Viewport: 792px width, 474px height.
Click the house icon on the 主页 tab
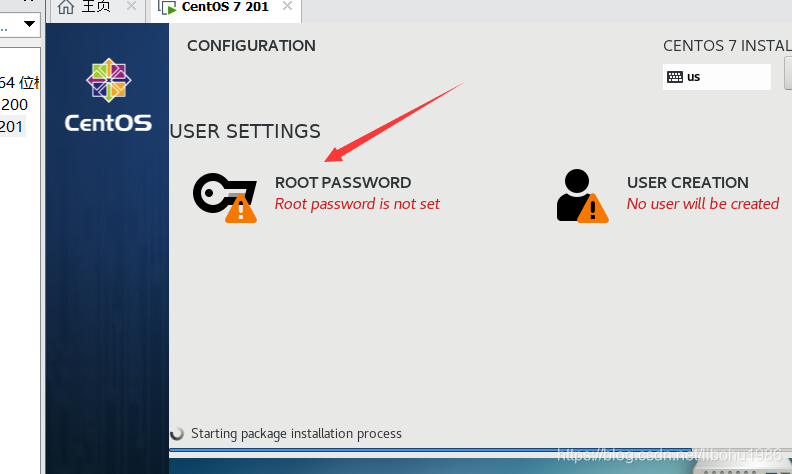pyautogui.click(x=66, y=8)
